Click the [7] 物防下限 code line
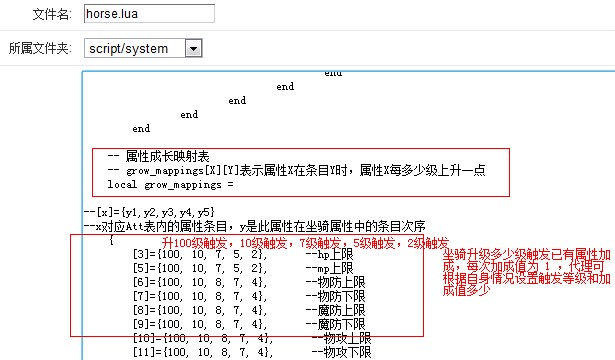615x360 pixels. tap(249, 296)
